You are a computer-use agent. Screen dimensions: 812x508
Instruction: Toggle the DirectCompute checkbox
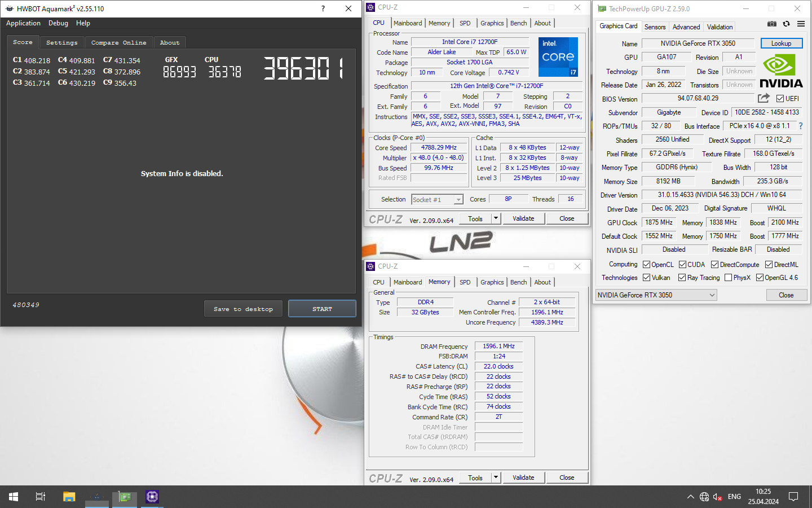[714, 264]
